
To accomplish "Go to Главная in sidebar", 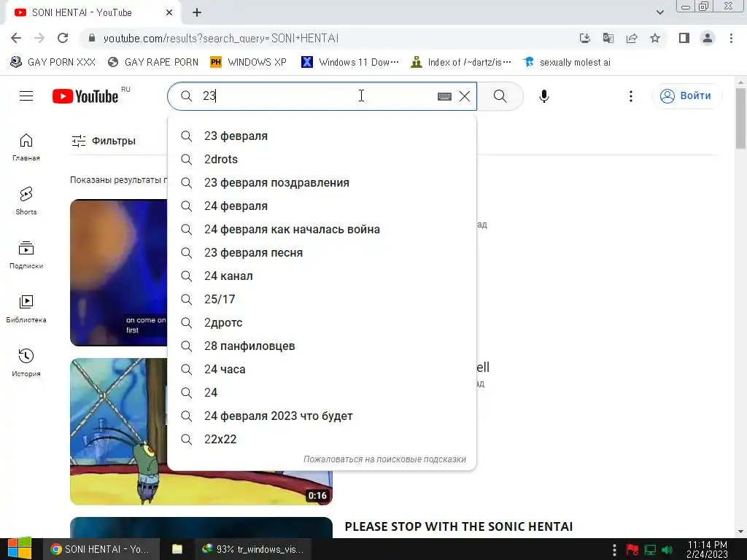I will tap(26, 147).
